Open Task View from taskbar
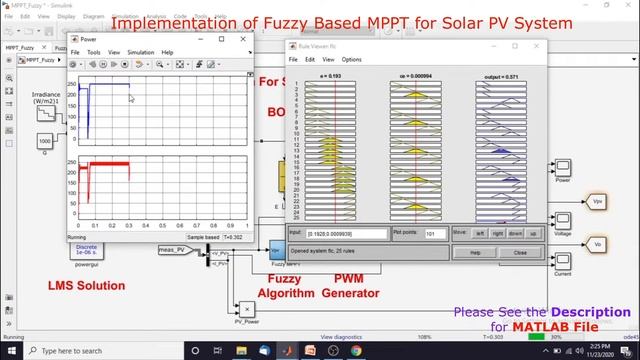 218,351
